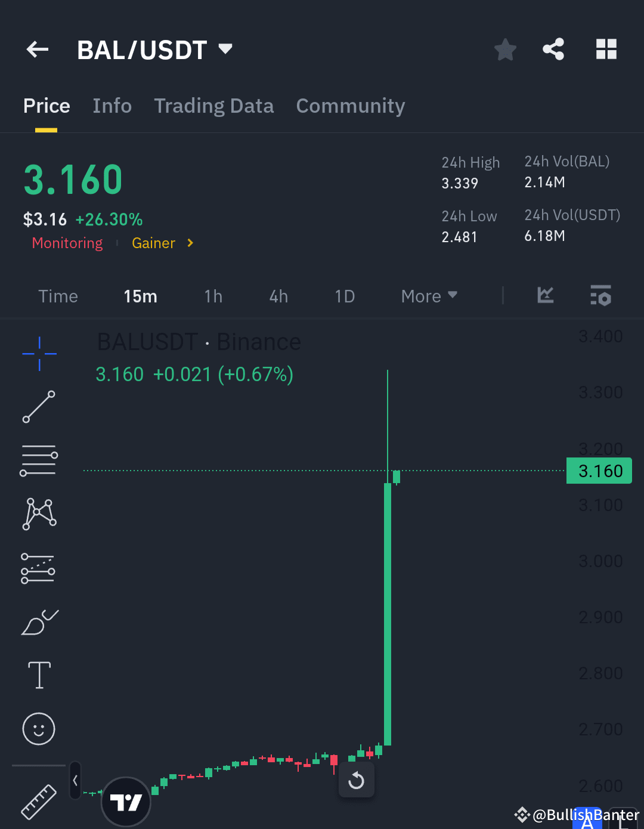Expand the More timeframe dropdown

pyautogui.click(x=429, y=296)
